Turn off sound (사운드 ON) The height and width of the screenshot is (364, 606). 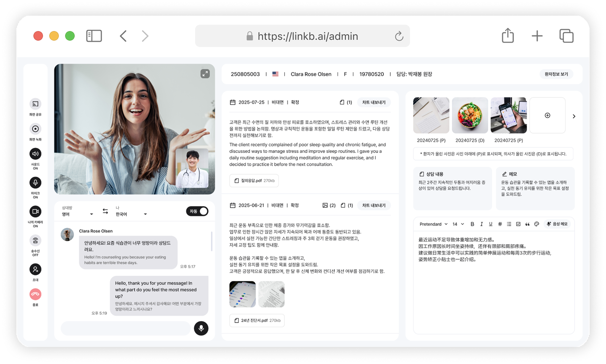click(35, 154)
